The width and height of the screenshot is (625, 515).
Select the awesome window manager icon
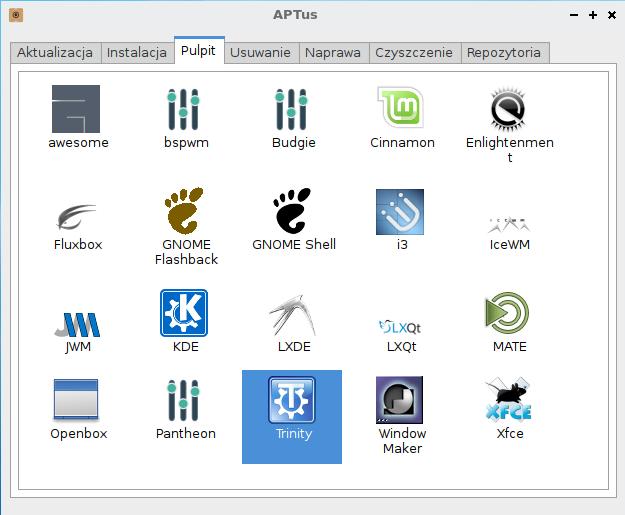point(76,109)
